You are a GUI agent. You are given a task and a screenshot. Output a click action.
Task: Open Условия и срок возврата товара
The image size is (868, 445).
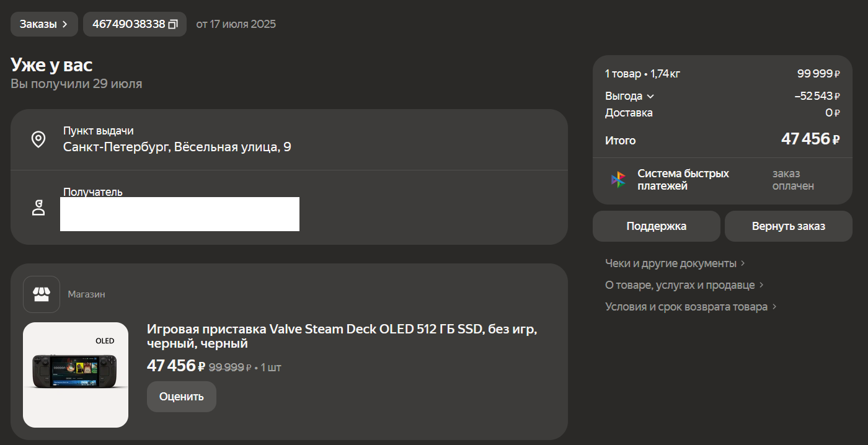click(x=691, y=307)
